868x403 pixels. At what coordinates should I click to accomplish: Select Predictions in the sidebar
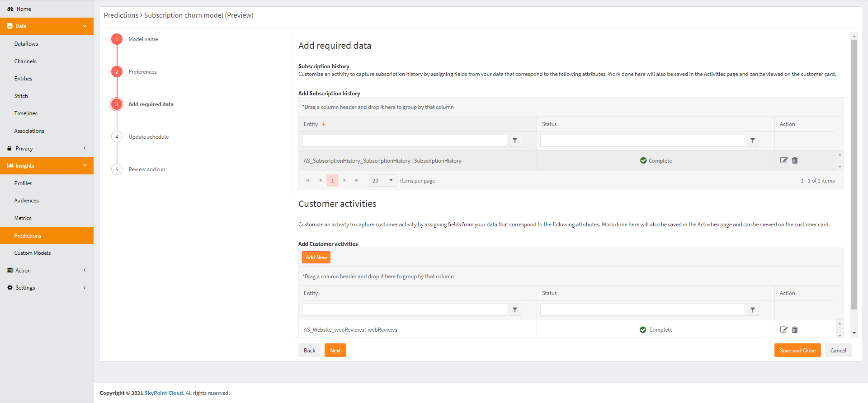point(47,236)
